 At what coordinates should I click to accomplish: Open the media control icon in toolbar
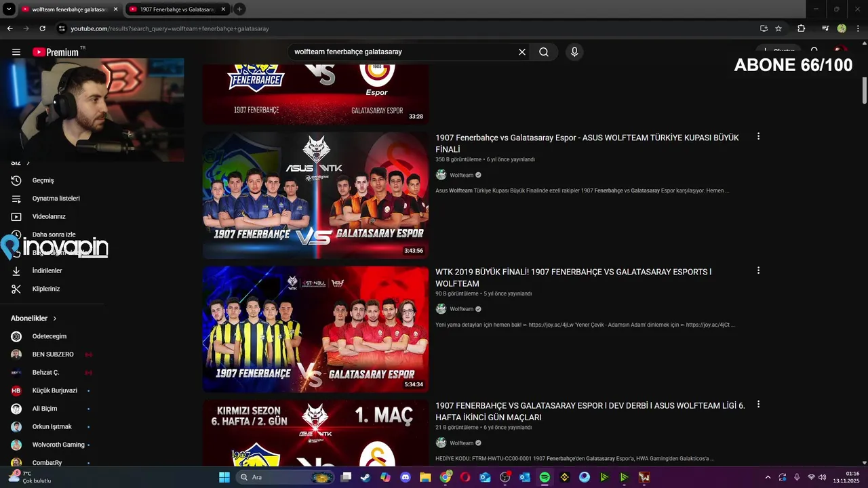825,28
